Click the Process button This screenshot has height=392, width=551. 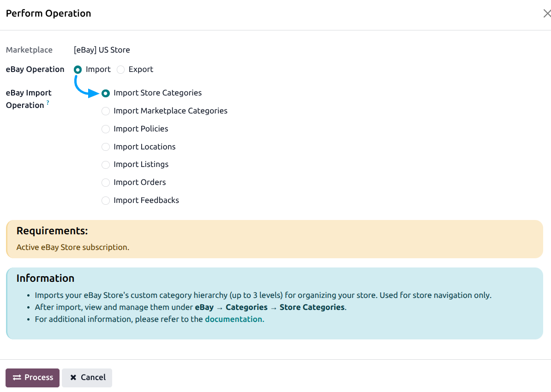tap(32, 378)
